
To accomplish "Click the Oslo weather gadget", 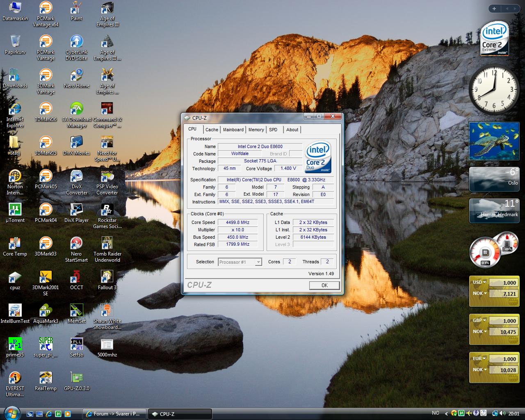I will (x=495, y=179).
